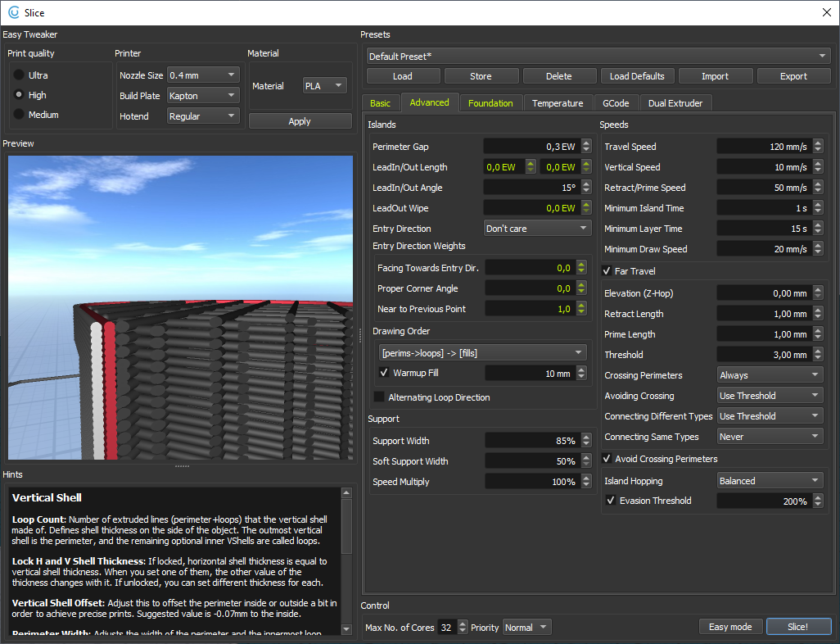Screen dimensions: 840x644
Task: Adjust the Support Width spinner
Action: click(586, 441)
